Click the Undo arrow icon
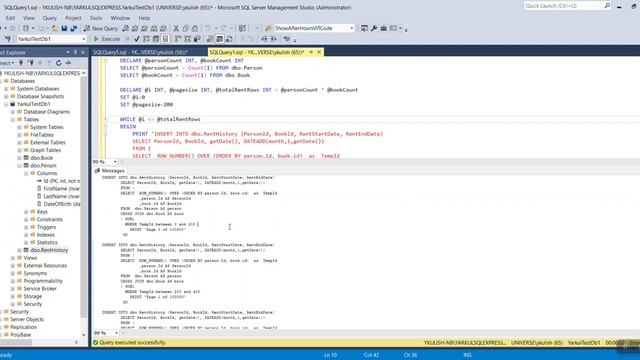Viewport: 640px width, 360px height. (208, 28)
